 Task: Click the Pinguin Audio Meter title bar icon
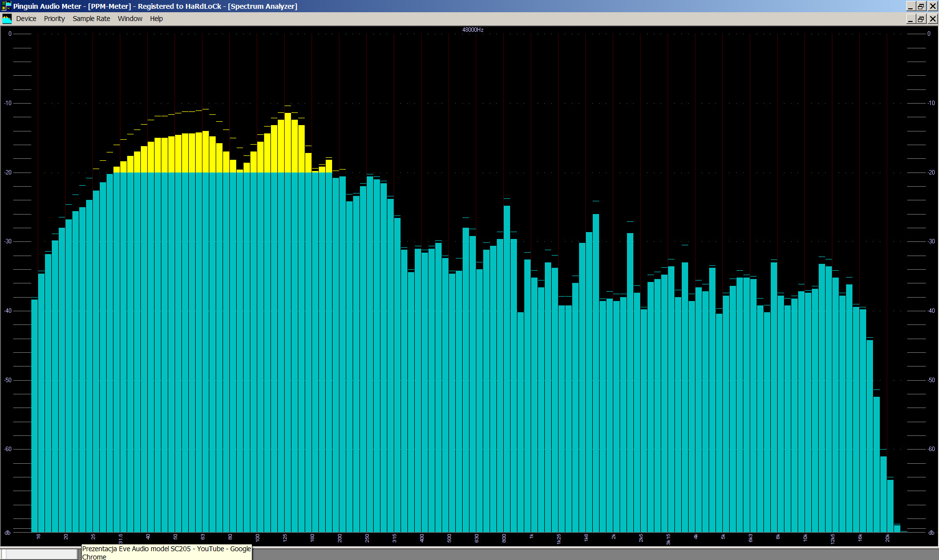(6, 6)
